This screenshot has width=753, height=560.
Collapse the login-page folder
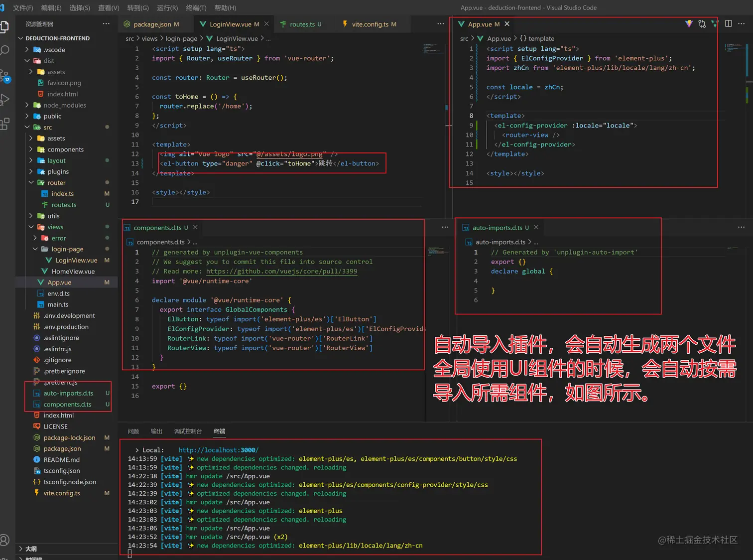tap(35, 249)
